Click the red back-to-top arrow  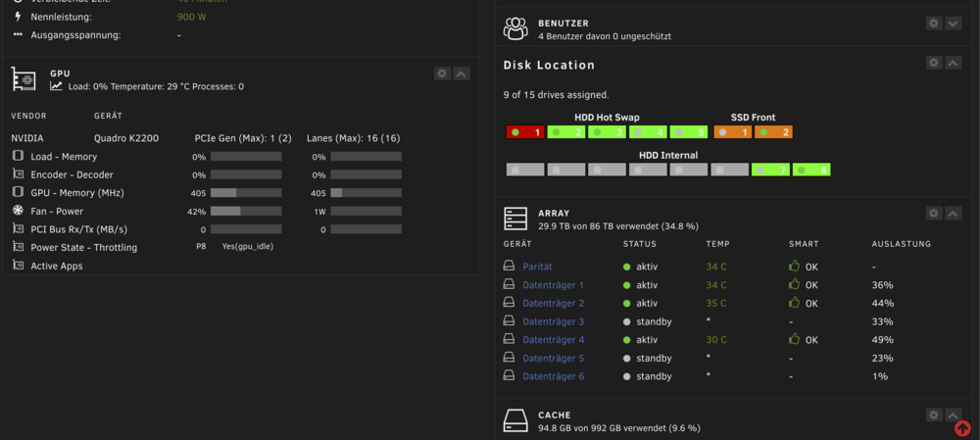click(962, 428)
